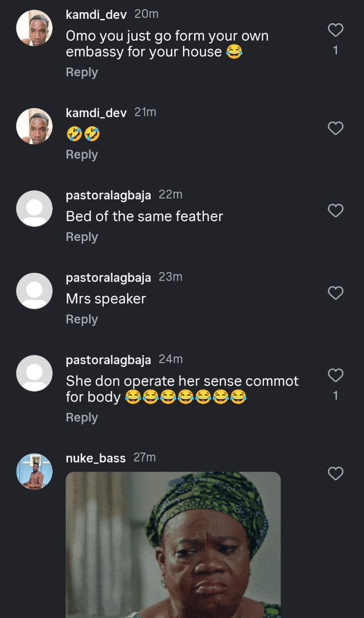Open pastoralagbaja username on 22m comment

click(x=108, y=195)
